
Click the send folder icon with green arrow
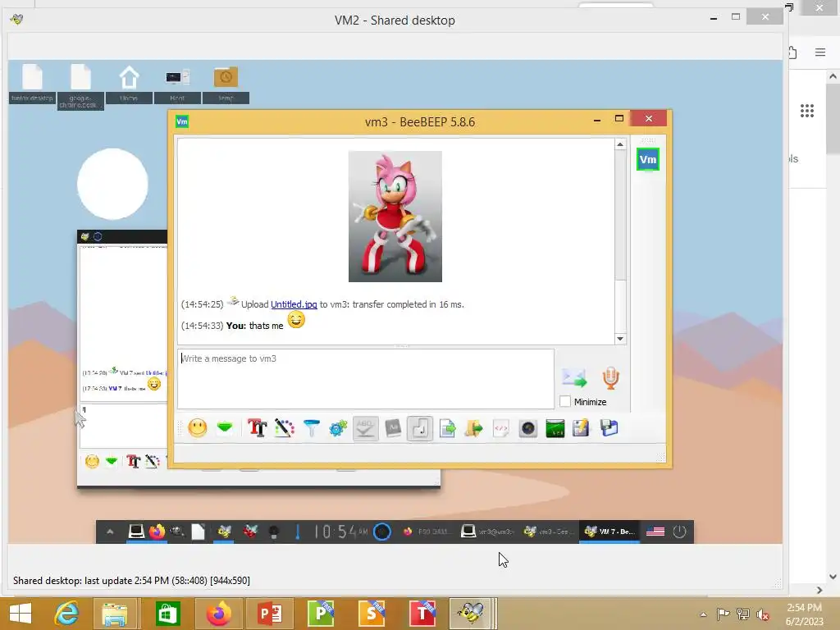pyautogui.click(x=473, y=428)
